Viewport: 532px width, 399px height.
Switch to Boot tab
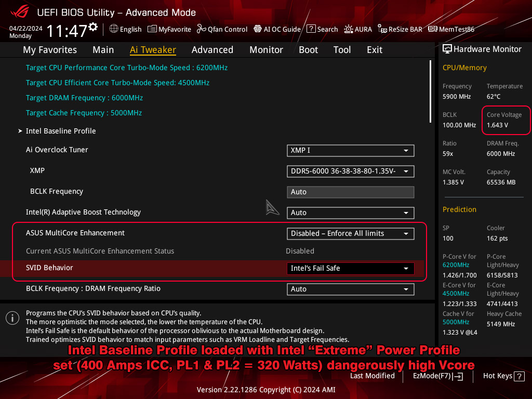[308, 50]
